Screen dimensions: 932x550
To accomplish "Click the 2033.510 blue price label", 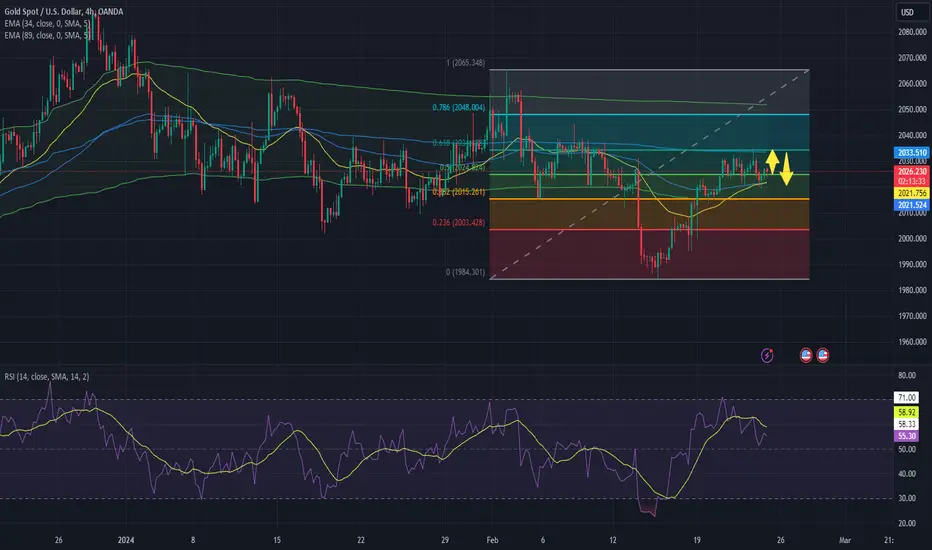I will click(x=912, y=153).
